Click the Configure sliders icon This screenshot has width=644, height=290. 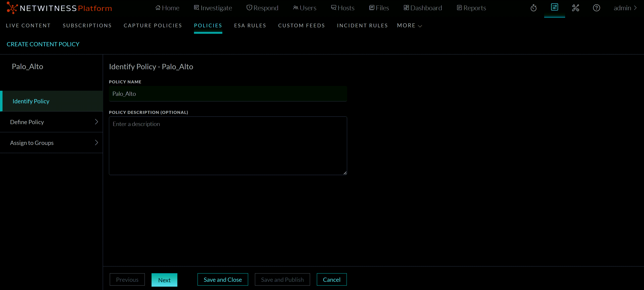click(554, 8)
